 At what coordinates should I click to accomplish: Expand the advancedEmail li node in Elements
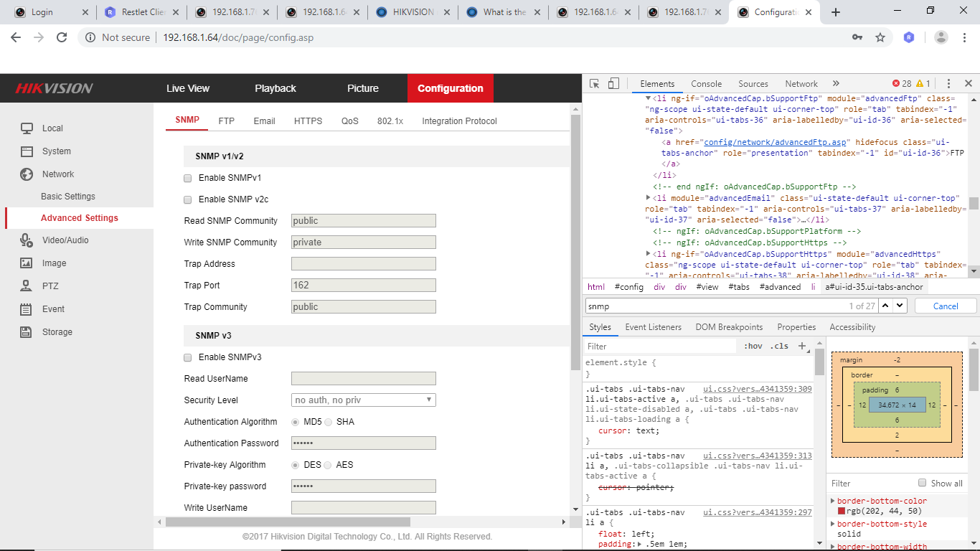pyautogui.click(x=649, y=197)
